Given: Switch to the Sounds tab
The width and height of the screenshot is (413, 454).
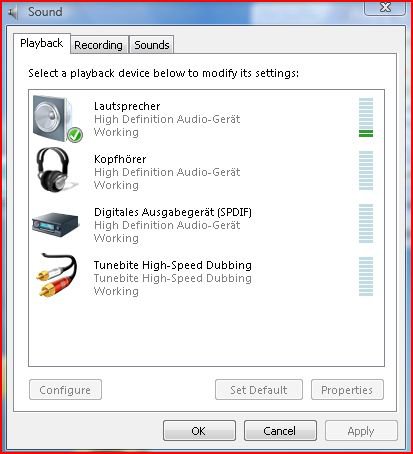Looking at the screenshot, I should 152,45.
